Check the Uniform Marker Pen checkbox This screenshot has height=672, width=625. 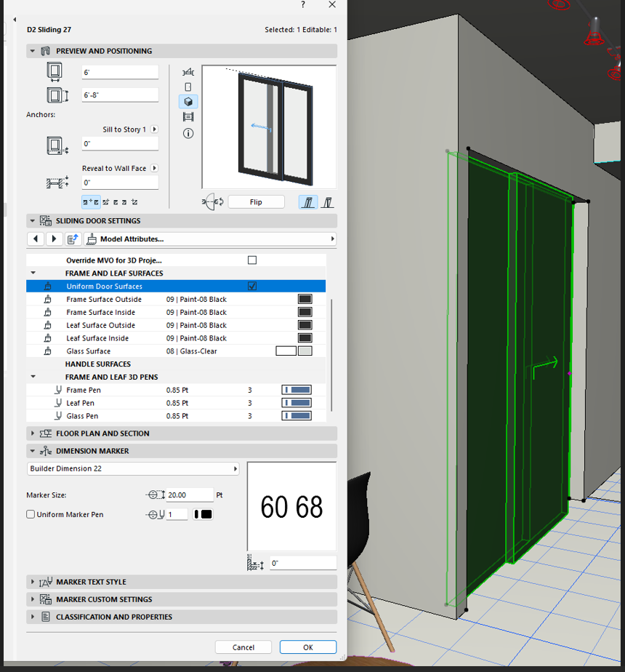pos(31,514)
